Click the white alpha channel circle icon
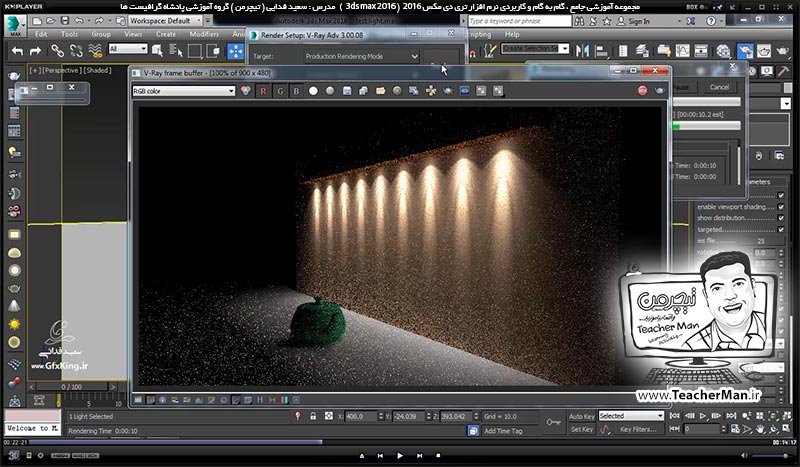This screenshot has height=467, width=800. click(x=313, y=91)
